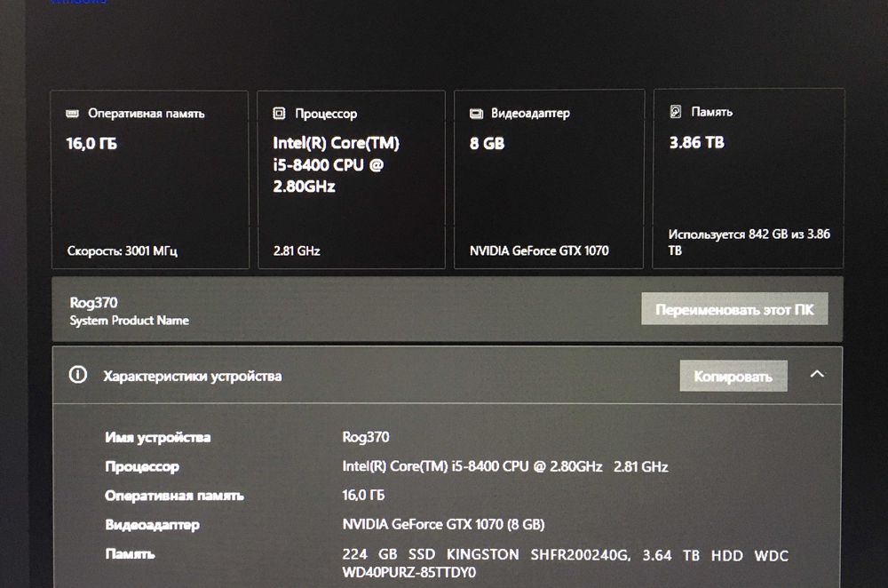This screenshot has width=888, height=588.
Task: Select Используется 842 GB из 3.86 TB text
Action: click(749, 242)
